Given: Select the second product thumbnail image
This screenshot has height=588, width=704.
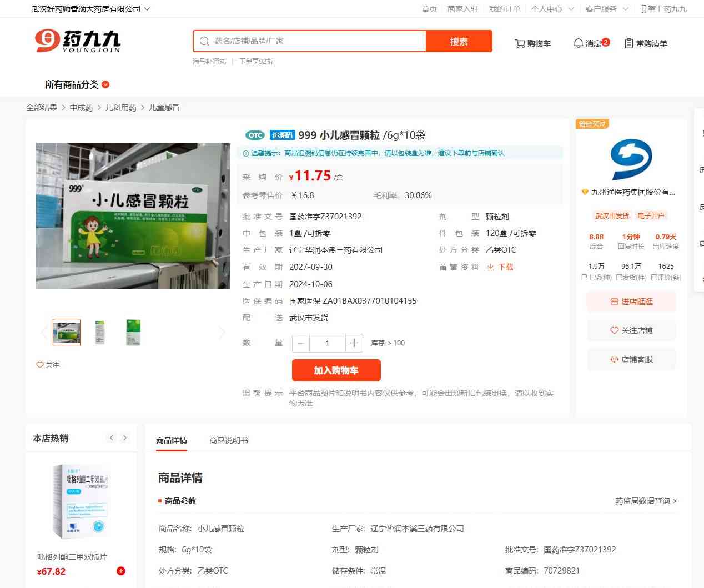Looking at the screenshot, I should coord(100,333).
